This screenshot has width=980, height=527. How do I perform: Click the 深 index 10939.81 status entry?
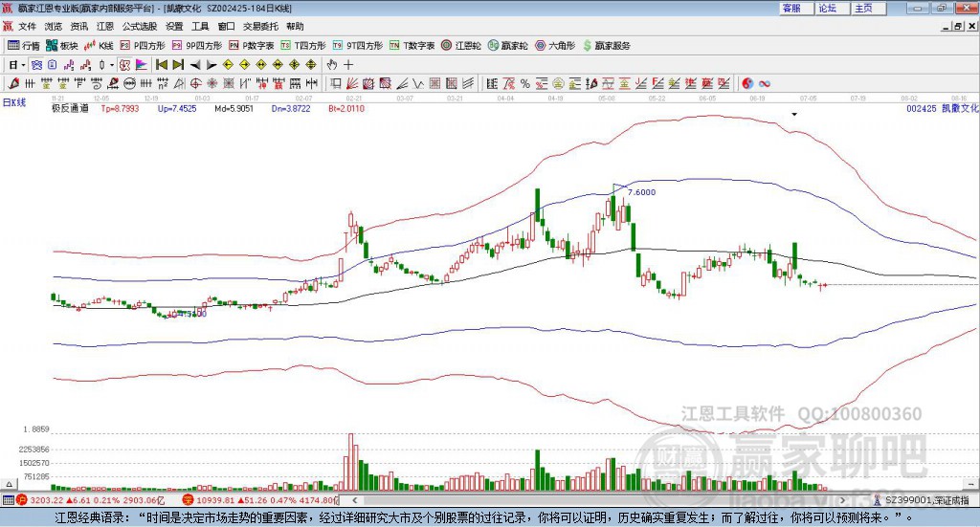pyautogui.click(x=260, y=500)
